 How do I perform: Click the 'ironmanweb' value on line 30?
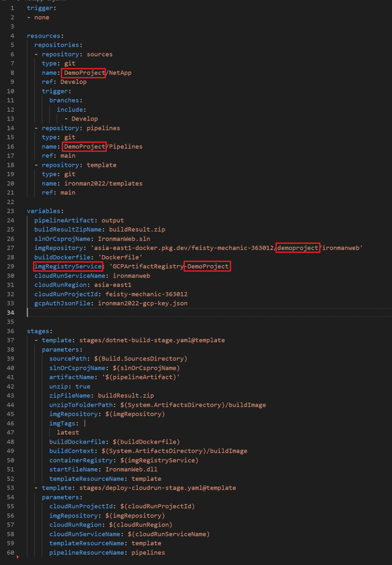(x=131, y=276)
